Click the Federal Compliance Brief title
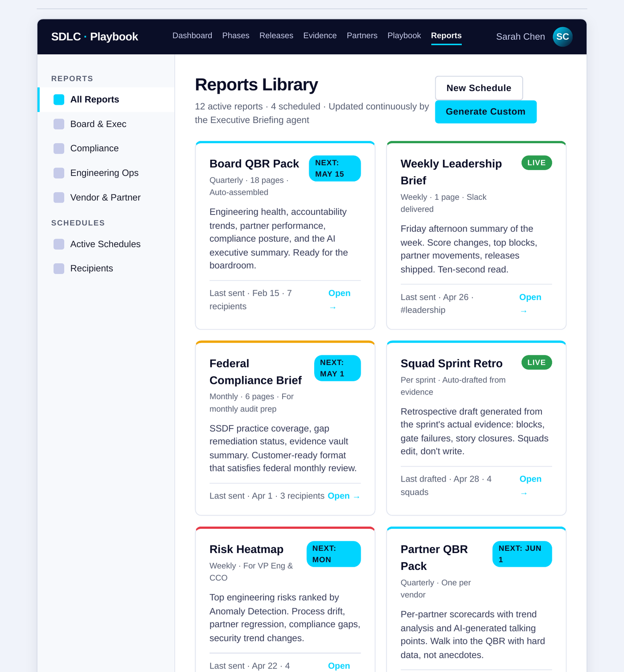Screen dimensions: 624x672 pyautogui.click(x=255, y=372)
